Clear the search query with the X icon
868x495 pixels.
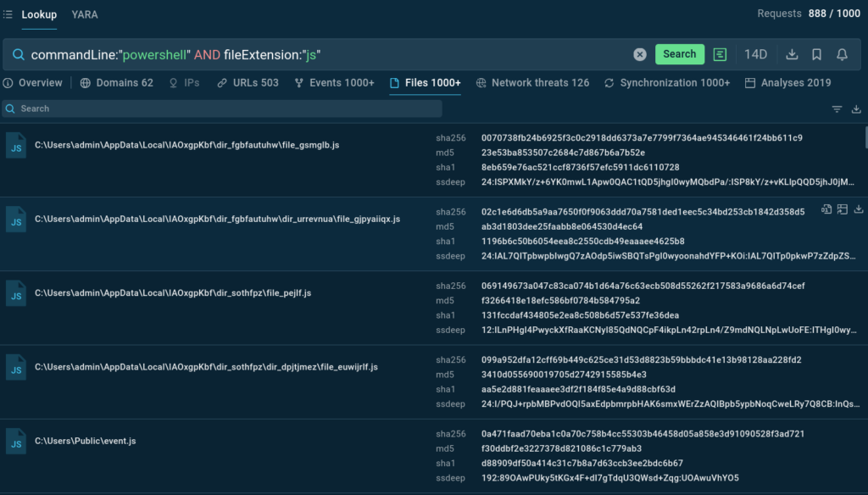click(640, 54)
